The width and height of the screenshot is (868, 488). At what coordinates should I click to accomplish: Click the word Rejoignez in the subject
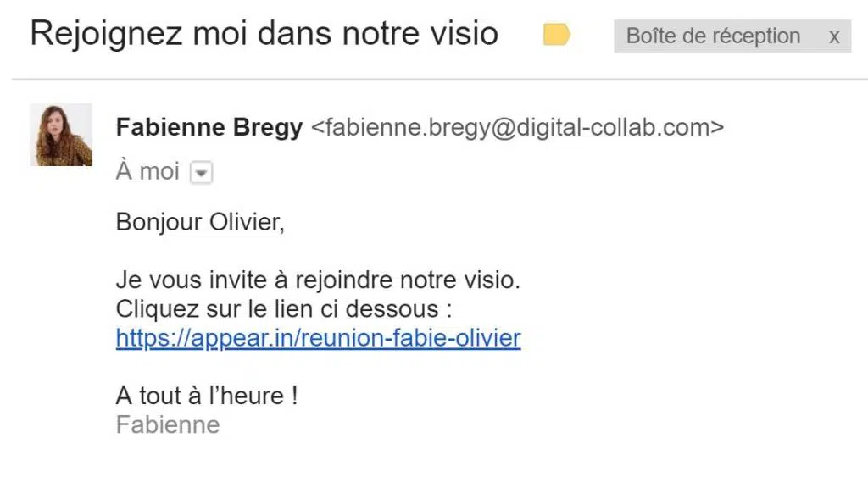tap(106, 34)
